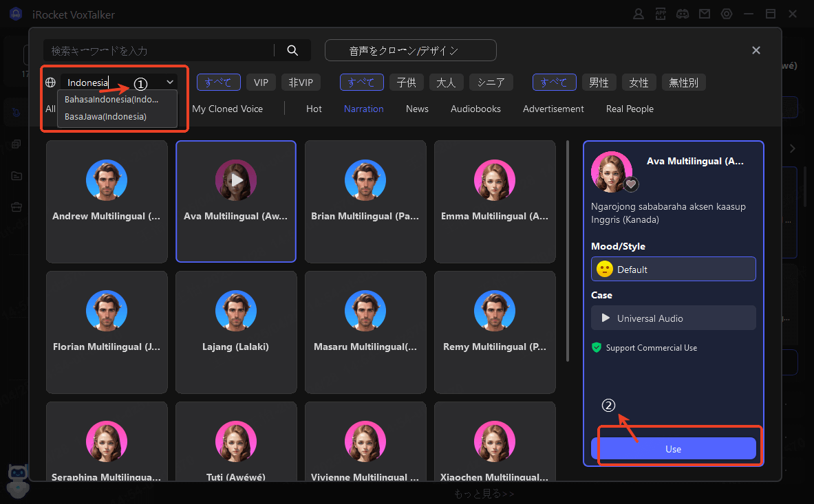
Task: Select the Tuti (Awéwé) voice card
Action: point(236,442)
